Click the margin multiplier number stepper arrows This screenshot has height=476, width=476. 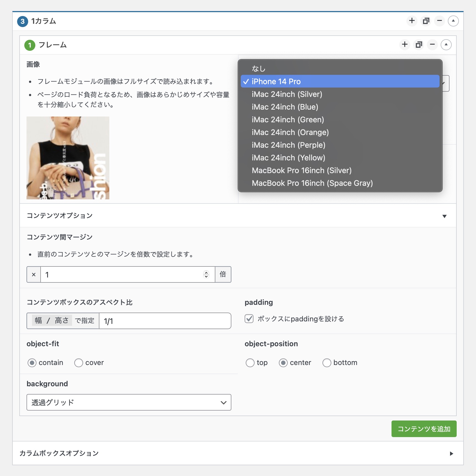tap(206, 275)
